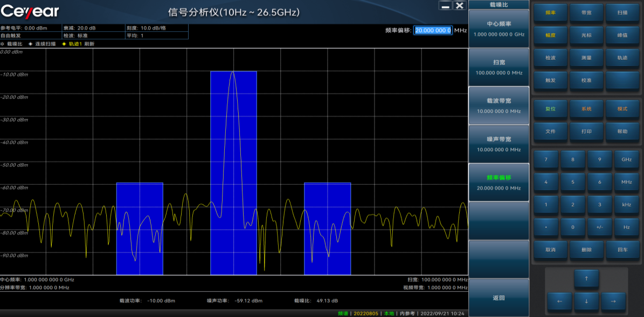The height and width of the screenshot is (317, 644).
Task: Open the 频率 menu key
Action: point(550,13)
